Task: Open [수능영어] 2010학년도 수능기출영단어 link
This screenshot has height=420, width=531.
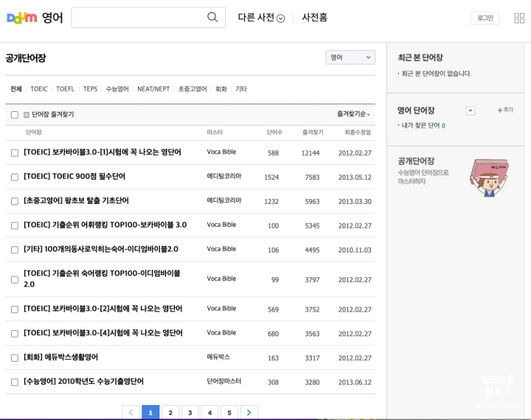Action: coord(84,382)
